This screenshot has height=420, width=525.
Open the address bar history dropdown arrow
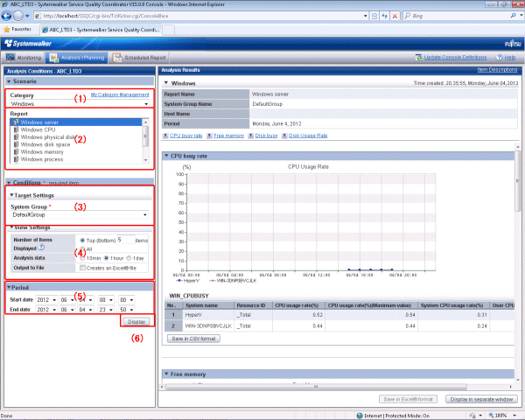[x=366, y=16]
